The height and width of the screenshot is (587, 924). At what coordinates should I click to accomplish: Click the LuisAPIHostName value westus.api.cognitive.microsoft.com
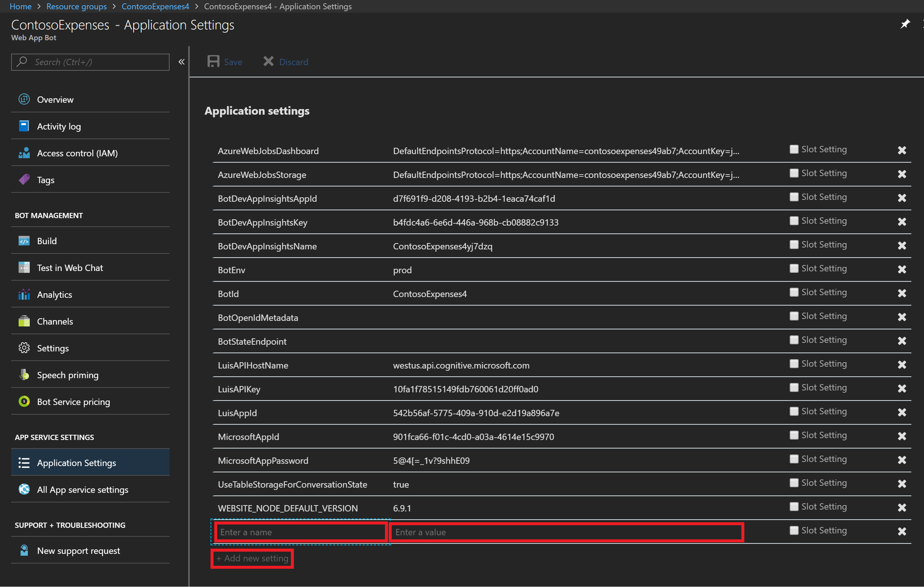pos(461,365)
